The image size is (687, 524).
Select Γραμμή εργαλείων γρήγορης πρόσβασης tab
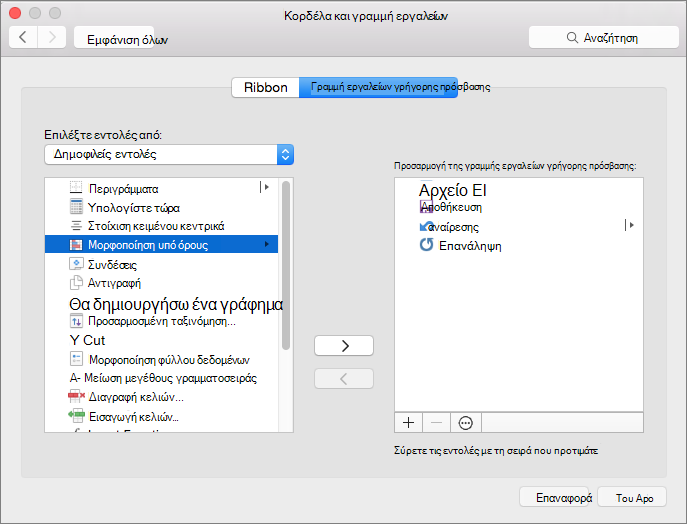pyautogui.click(x=379, y=87)
